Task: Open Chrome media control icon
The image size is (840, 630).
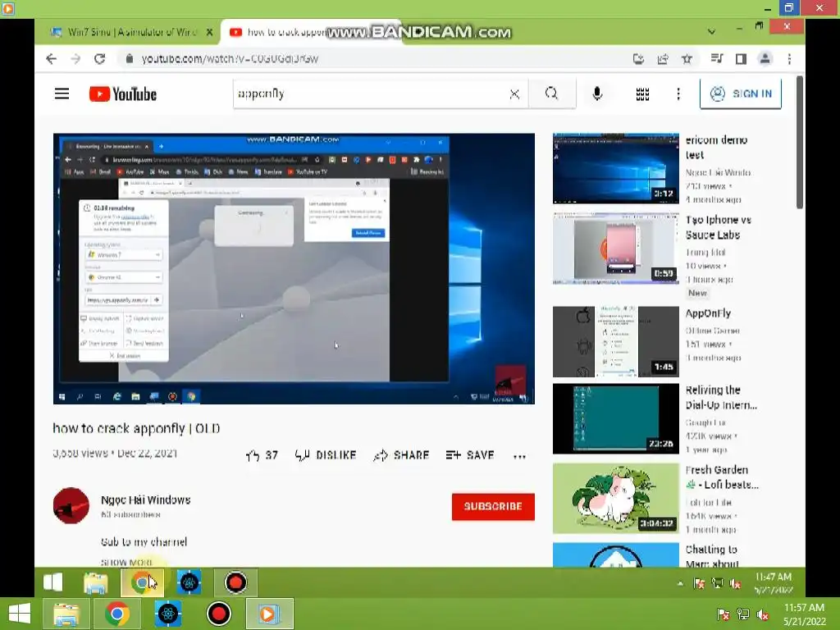Action: pyautogui.click(x=716, y=58)
